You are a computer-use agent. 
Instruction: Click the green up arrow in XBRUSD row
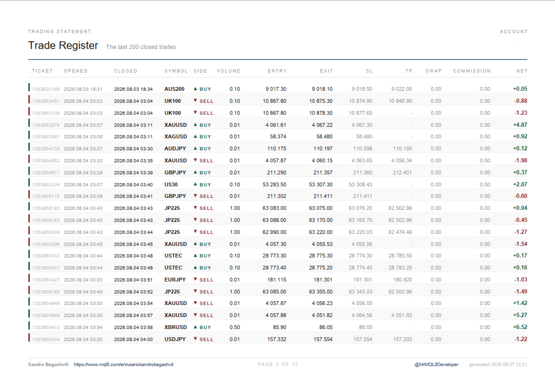195,327
